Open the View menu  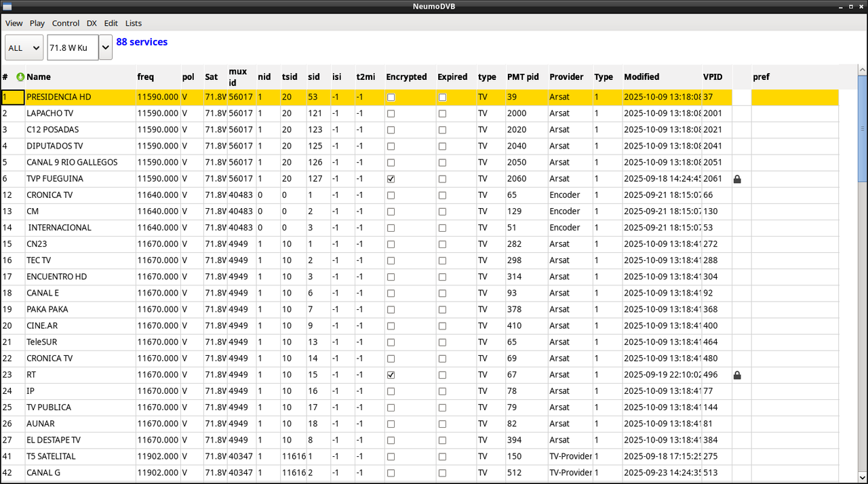pyautogui.click(x=14, y=23)
